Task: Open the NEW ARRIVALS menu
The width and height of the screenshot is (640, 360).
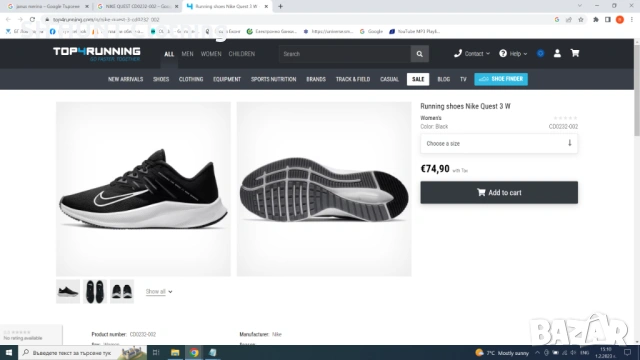Action: pos(125,79)
